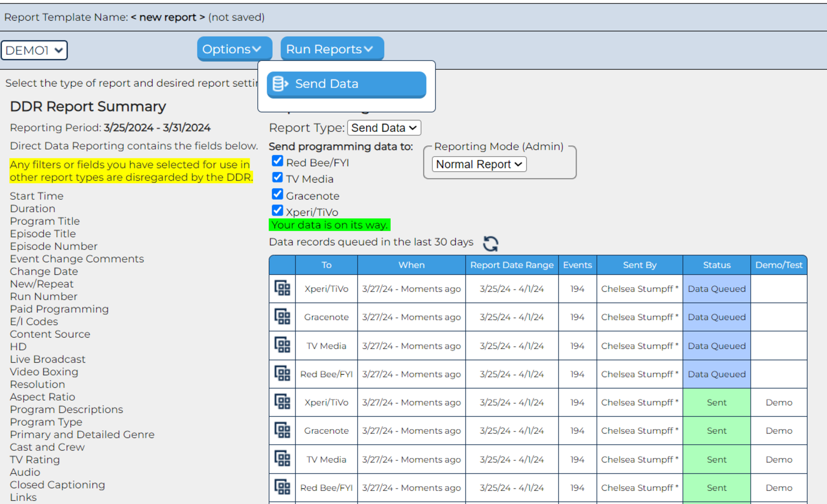Toggle the Xperi/TiVo checkbox
Screen dimensions: 827x504
277,210
